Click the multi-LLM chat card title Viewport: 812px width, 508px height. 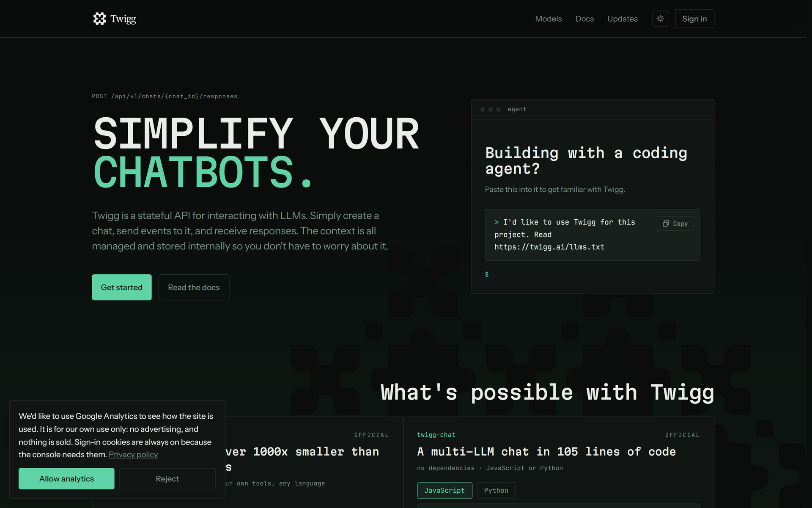pyautogui.click(x=546, y=452)
